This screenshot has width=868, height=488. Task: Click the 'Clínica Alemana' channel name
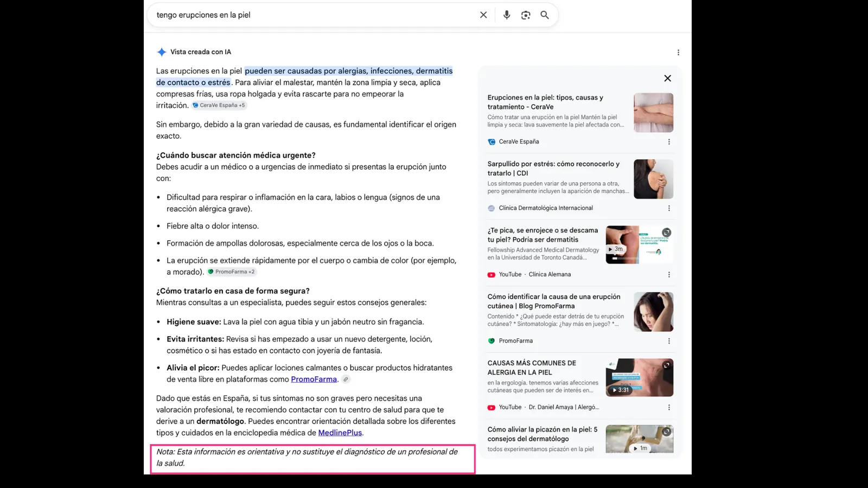click(x=550, y=275)
